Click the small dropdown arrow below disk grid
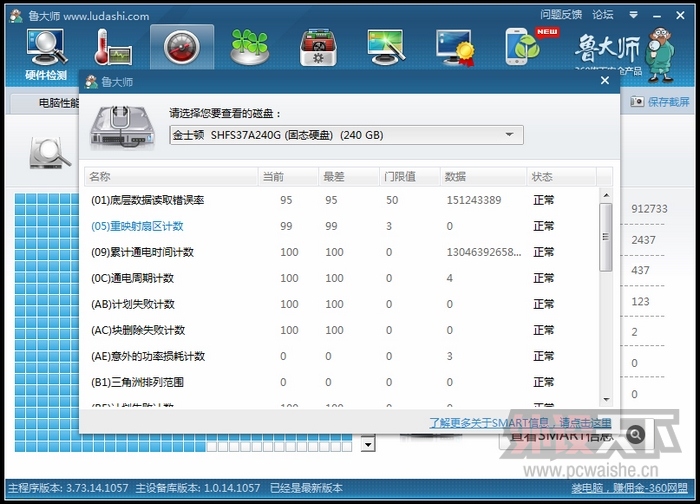700x504 pixels. pyautogui.click(x=368, y=444)
